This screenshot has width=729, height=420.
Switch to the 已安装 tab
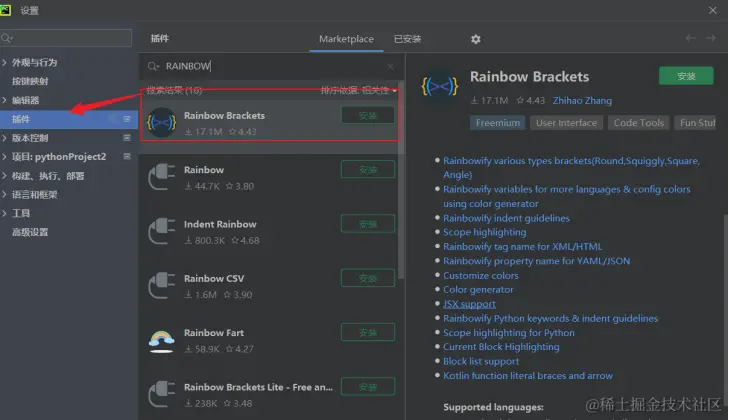(x=408, y=39)
